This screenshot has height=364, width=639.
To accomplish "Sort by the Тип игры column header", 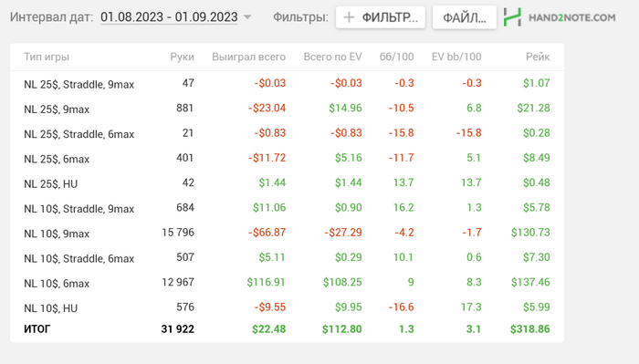I will coord(47,57).
